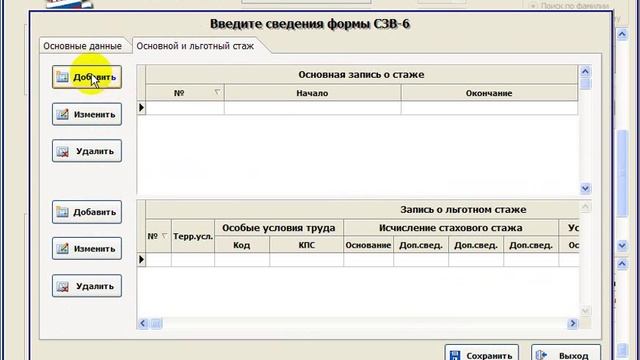This screenshot has height=360, width=640.
Task: Click Добавить button for льготный стаж record
Action: pyautogui.click(x=87, y=212)
